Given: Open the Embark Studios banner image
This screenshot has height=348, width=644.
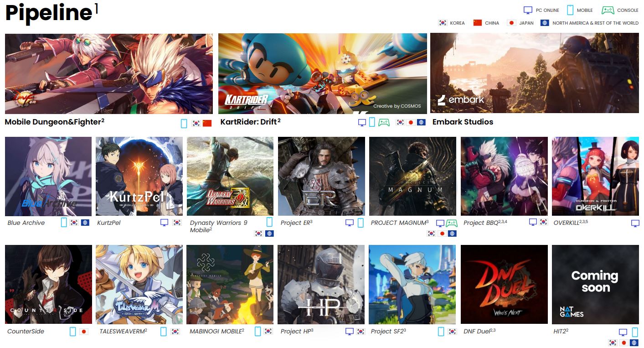Looking at the screenshot, I should coord(534,73).
